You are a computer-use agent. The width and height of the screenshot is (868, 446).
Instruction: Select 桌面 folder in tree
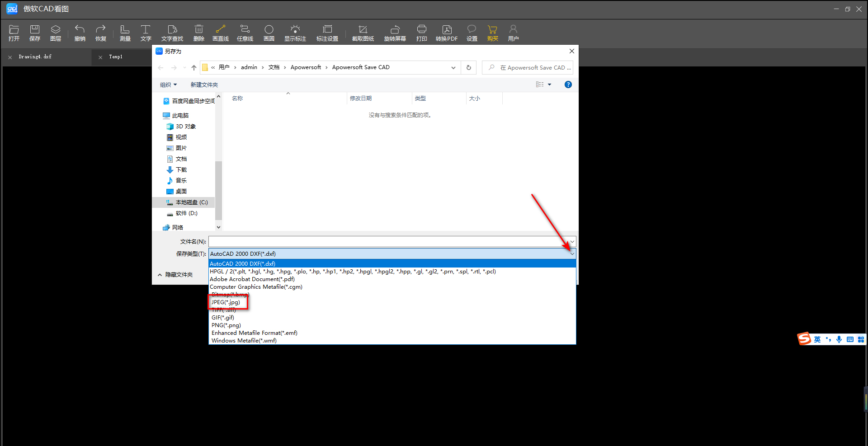point(177,192)
